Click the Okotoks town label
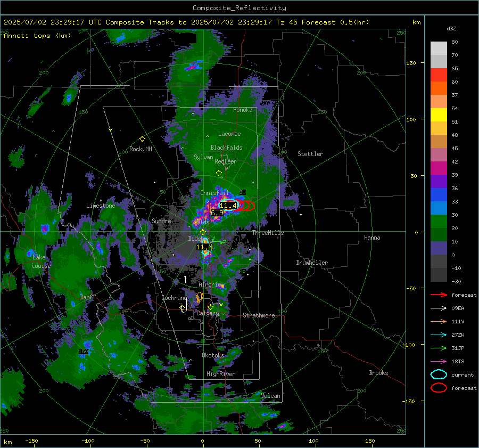The width and height of the screenshot is (479, 448). [x=213, y=355]
